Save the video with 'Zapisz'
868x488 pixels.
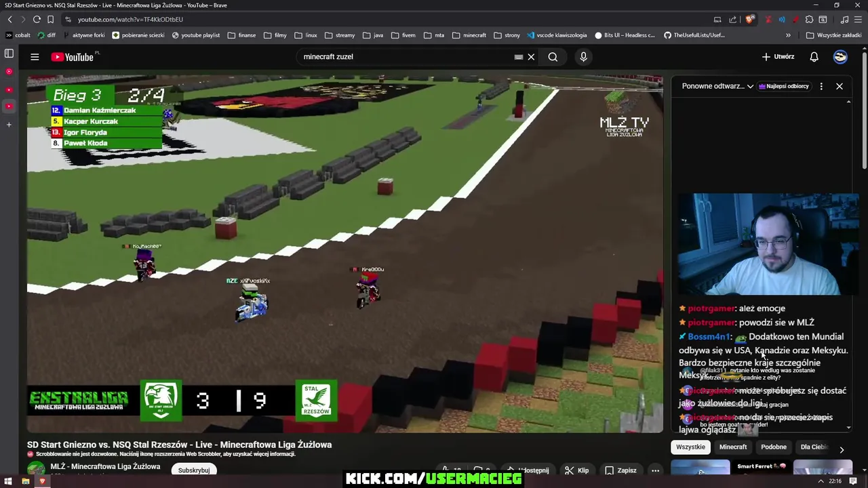click(x=620, y=470)
